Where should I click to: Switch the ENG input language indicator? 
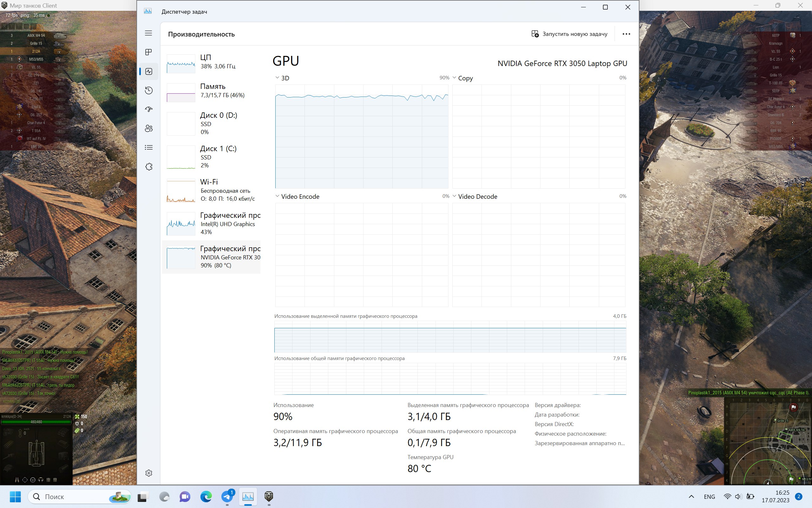[x=709, y=497]
